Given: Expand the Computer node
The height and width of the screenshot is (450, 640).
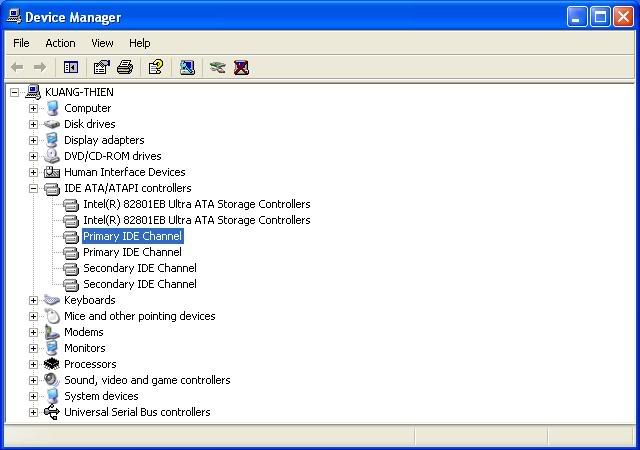Looking at the screenshot, I should (x=33, y=108).
